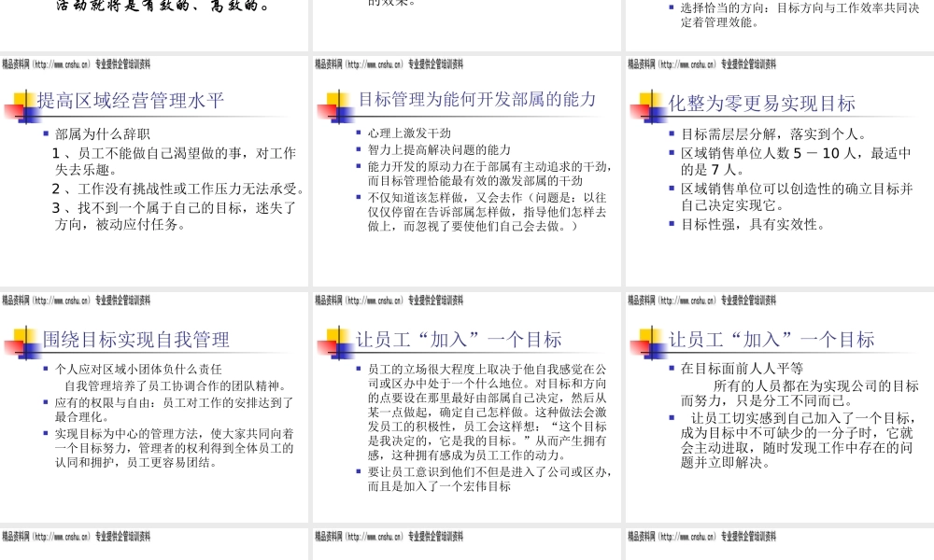Select the bullet 智力上提高解决问题的能力
The image size is (934, 560).
[x=439, y=150]
